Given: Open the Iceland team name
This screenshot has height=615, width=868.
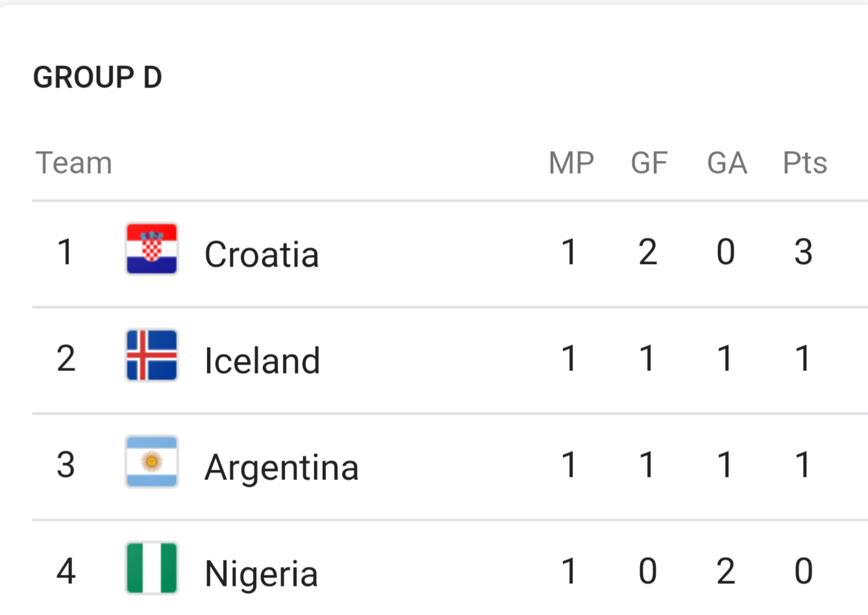Looking at the screenshot, I should coord(262,360).
